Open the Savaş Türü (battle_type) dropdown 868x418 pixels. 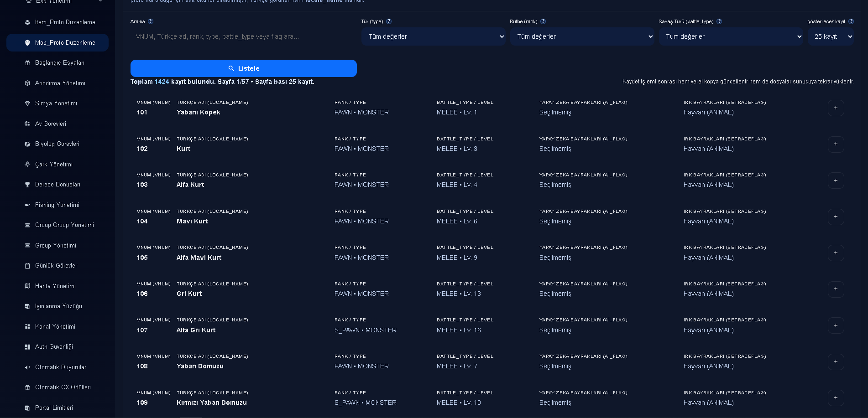[731, 36]
